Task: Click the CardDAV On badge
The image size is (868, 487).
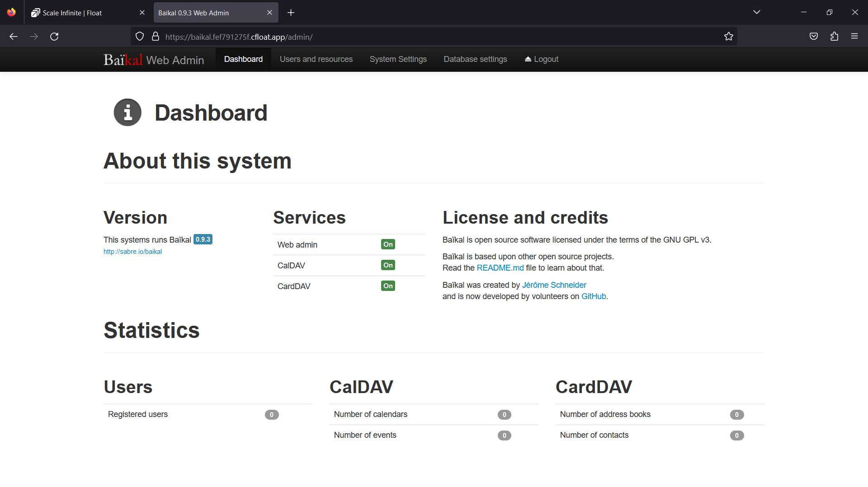Action: (388, 286)
